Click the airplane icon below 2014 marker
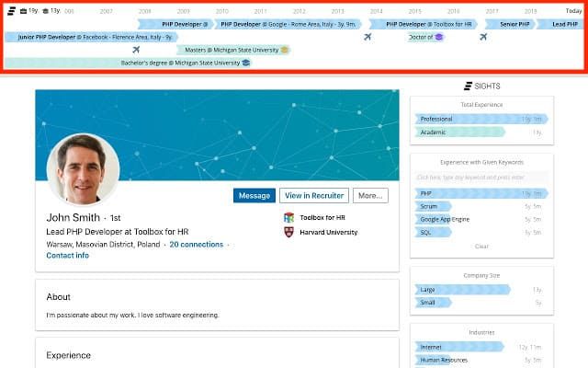Viewport: 588px width, 368px height. tap(367, 37)
